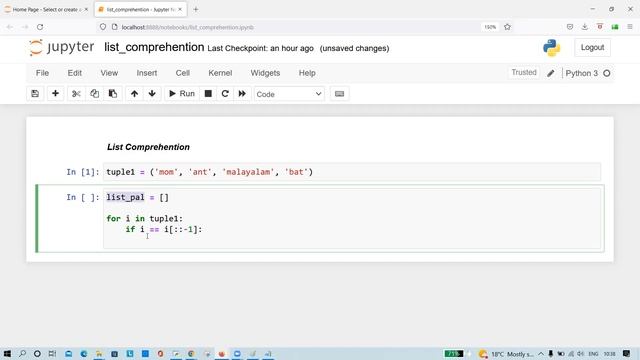
Task: Open the Cell menu
Action: (x=183, y=73)
